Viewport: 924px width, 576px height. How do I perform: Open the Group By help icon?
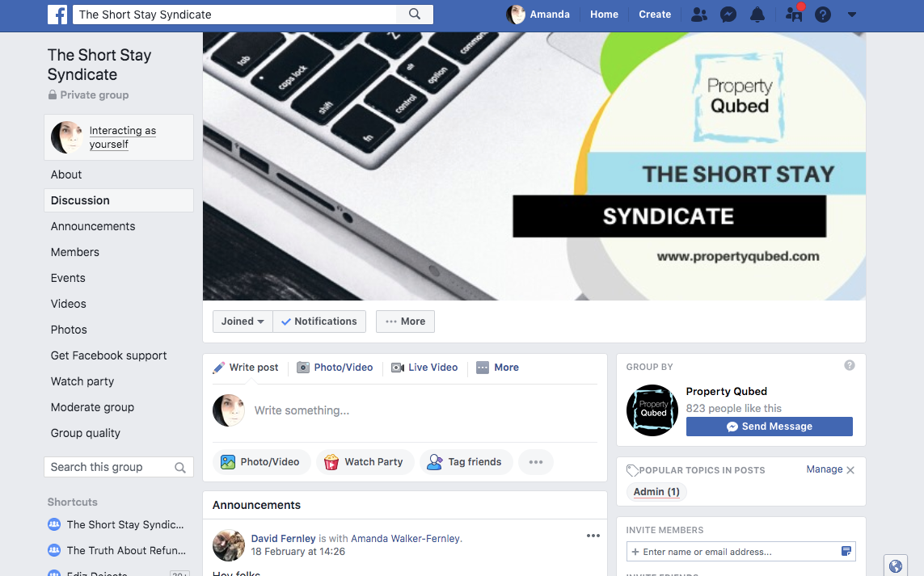tap(849, 365)
